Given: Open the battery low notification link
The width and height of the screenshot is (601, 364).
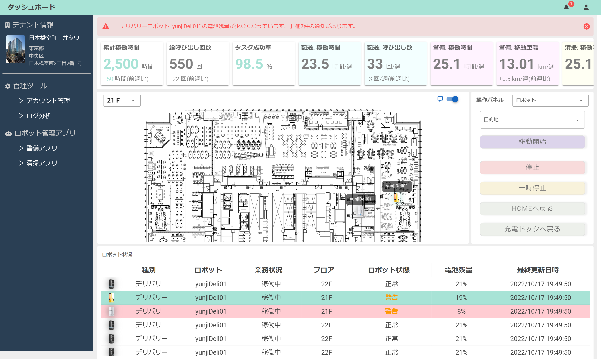Looking at the screenshot, I should tap(236, 26).
